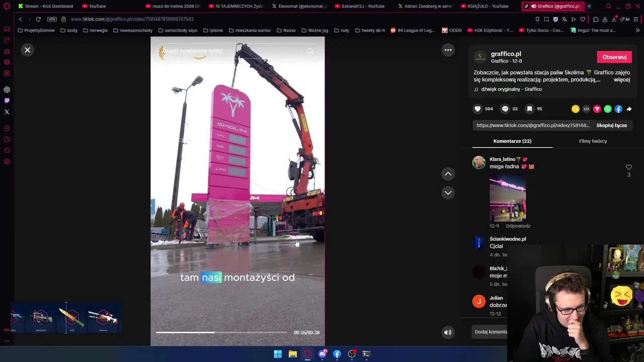Open a new browser tab

pyautogui.click(x=589, y=6)
